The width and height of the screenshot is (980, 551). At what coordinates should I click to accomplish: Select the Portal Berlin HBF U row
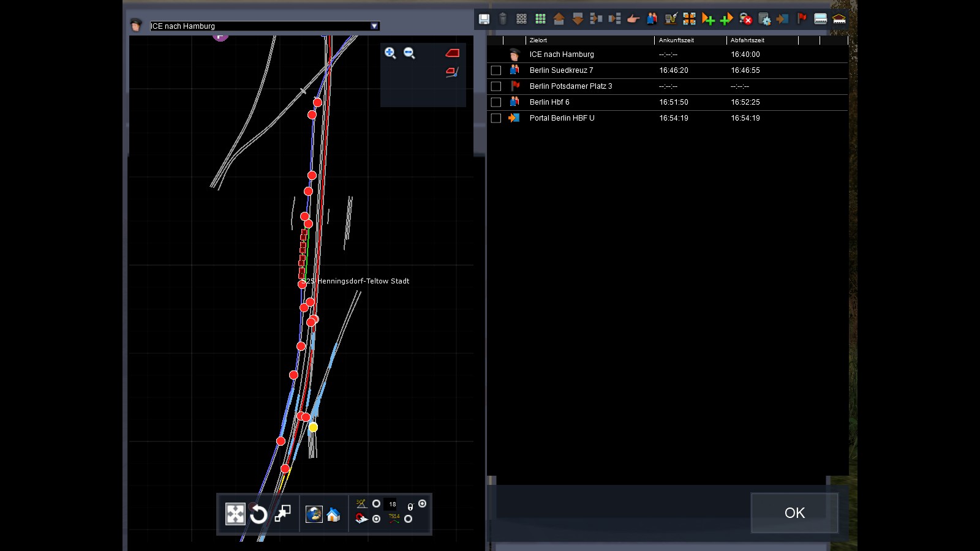[x=562, y=118]
